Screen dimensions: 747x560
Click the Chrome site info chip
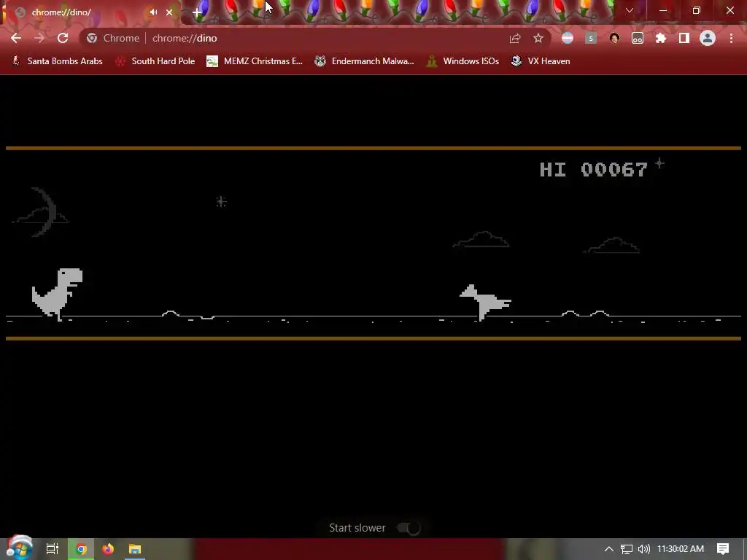point(114,38)
